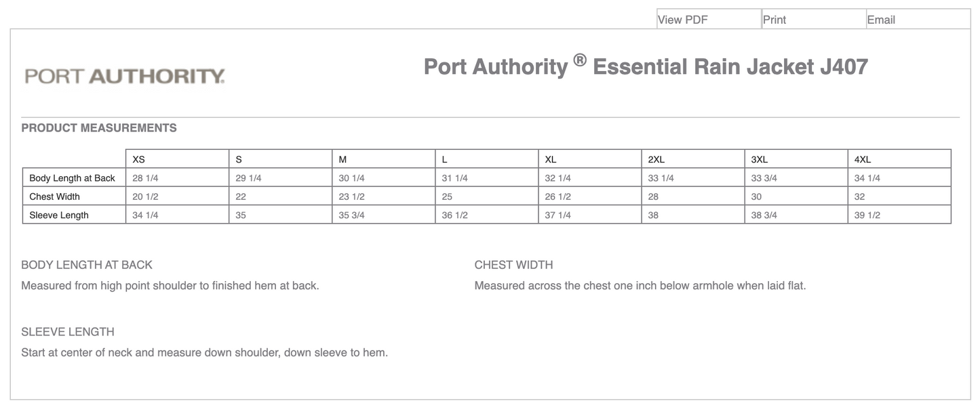Viewport: 980px width, 414px height.
Task: Select the XS column header
Action: coord(138,159)
